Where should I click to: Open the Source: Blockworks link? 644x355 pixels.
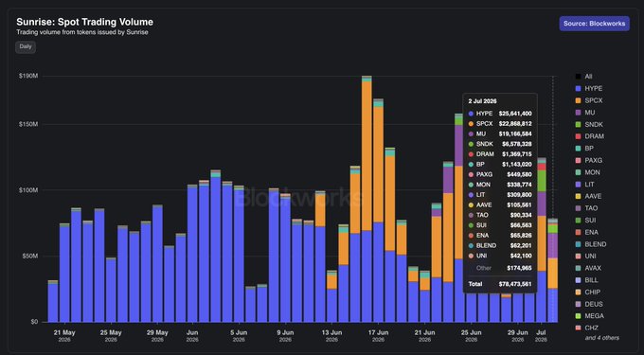tap(594, 24)
